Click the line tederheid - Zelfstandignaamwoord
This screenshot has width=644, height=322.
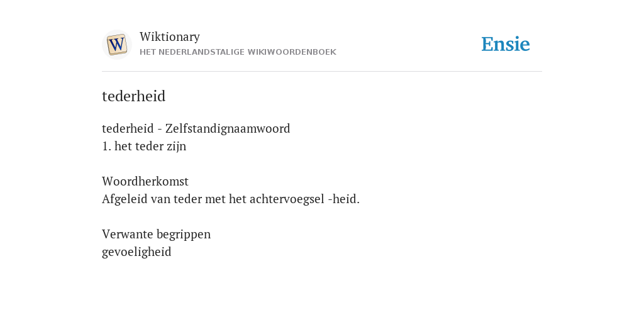tap(196, 128)
